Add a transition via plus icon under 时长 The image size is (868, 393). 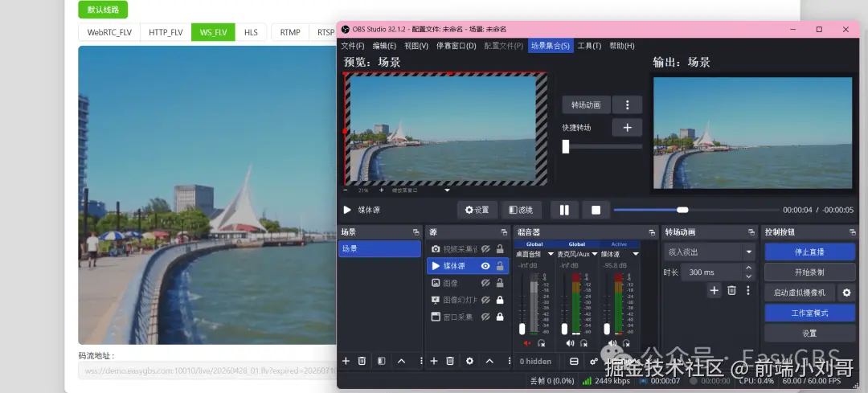pos(714,290)
